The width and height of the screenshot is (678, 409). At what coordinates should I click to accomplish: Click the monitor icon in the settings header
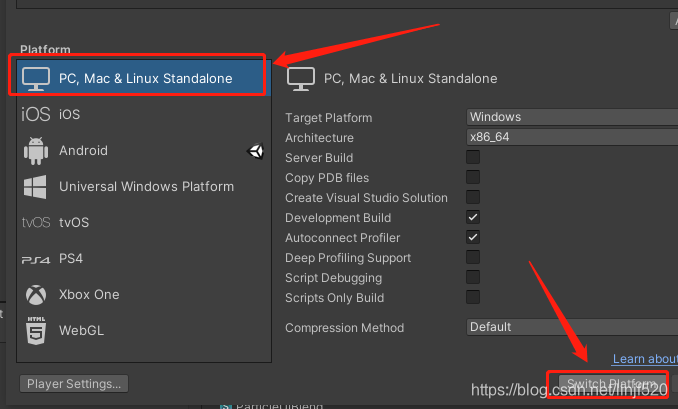[301, 79]
